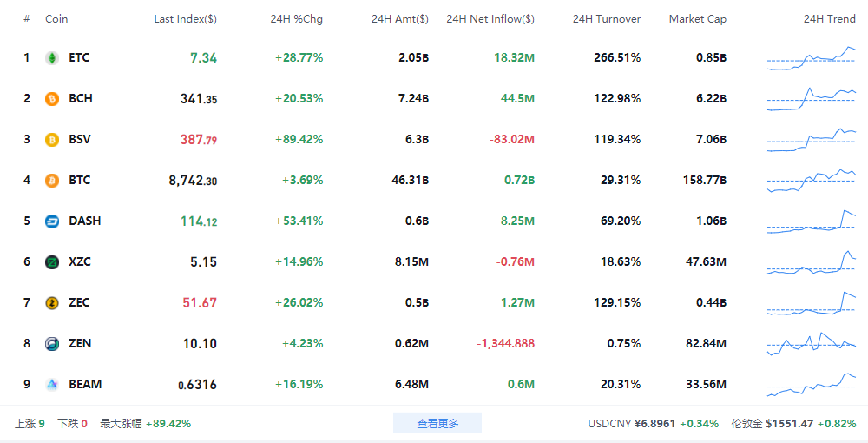The height and width of the screenshot is (443, 868).
Task: Select the ETC coin name
Action: (79, 57)
